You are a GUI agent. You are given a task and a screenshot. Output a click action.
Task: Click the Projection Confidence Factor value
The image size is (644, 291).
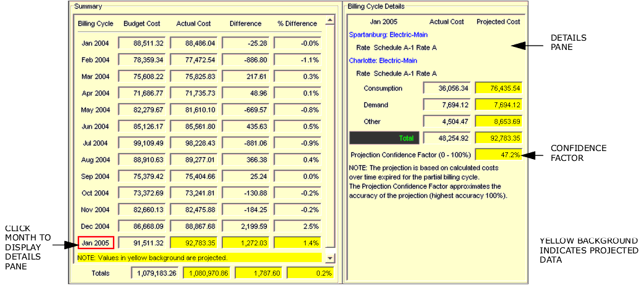coord(499,155)
